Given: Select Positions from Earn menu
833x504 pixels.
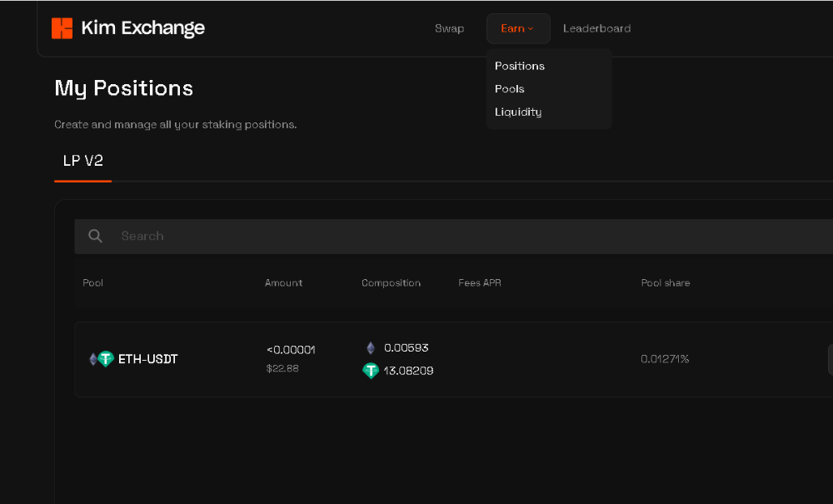Looking at the screenshot, I should [x=520, y=66].
